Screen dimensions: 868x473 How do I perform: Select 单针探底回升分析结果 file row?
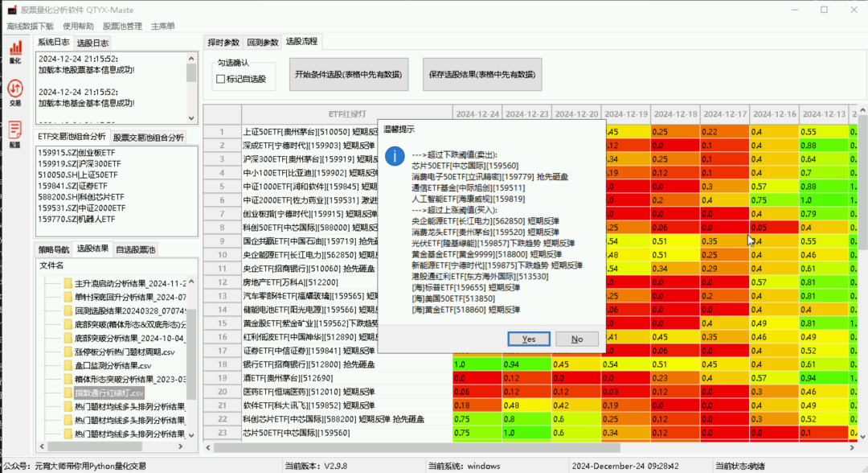[130, 297]
